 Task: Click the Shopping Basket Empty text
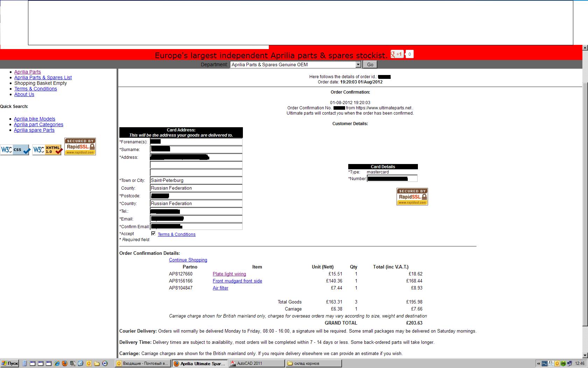pyautogui.click(x=41, y=83)
